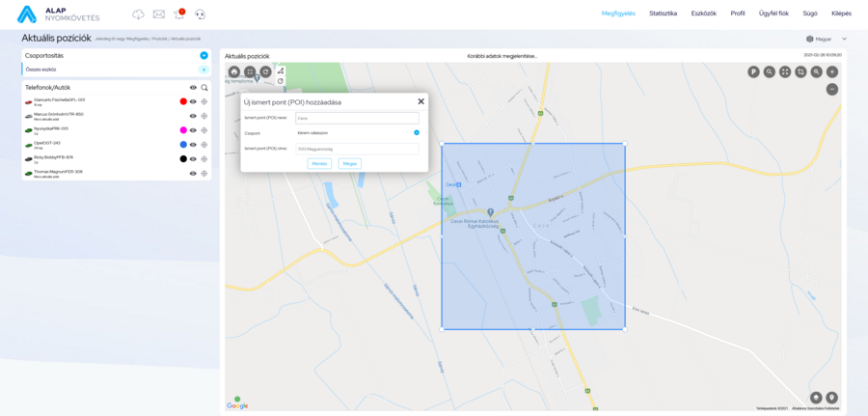Toggle visibility of Marcus Grönholm vehicle

pyautogui.click(x=193, y=115)
